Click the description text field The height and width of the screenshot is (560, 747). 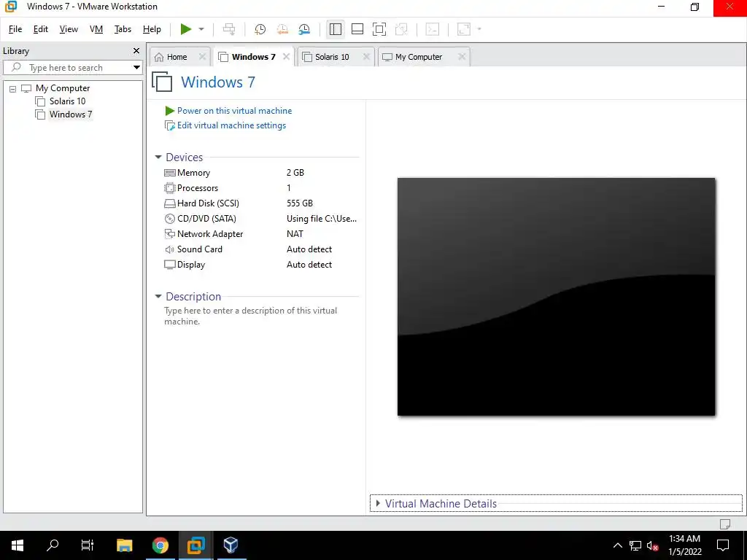[261, 316]
